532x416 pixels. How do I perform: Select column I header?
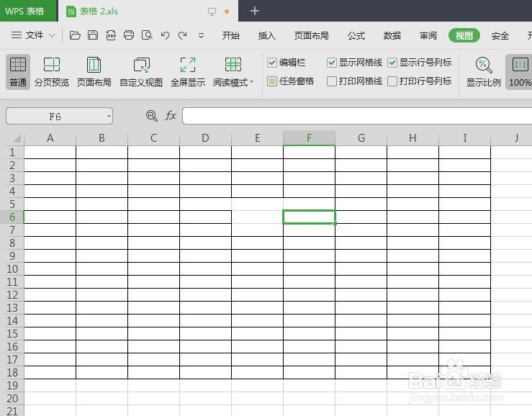464,138
